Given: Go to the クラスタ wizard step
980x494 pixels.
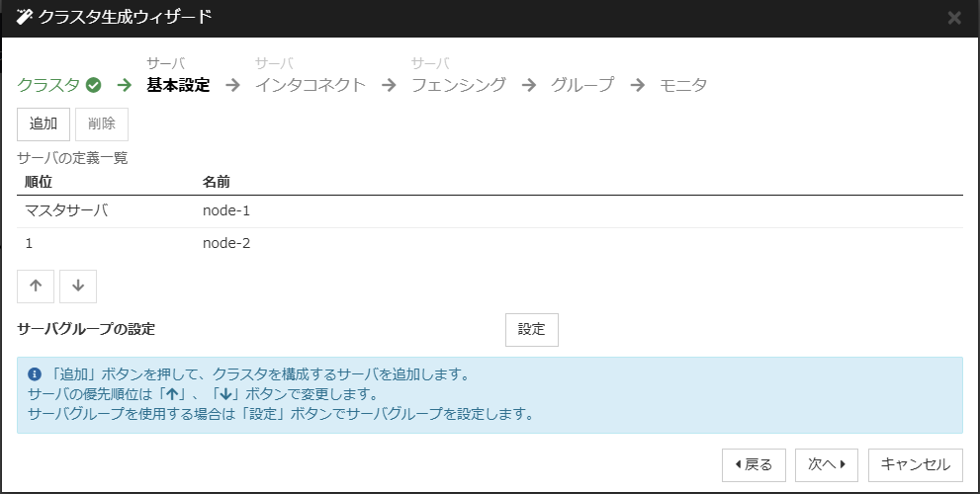Looking at the screenshot, I should pos(48,85).
